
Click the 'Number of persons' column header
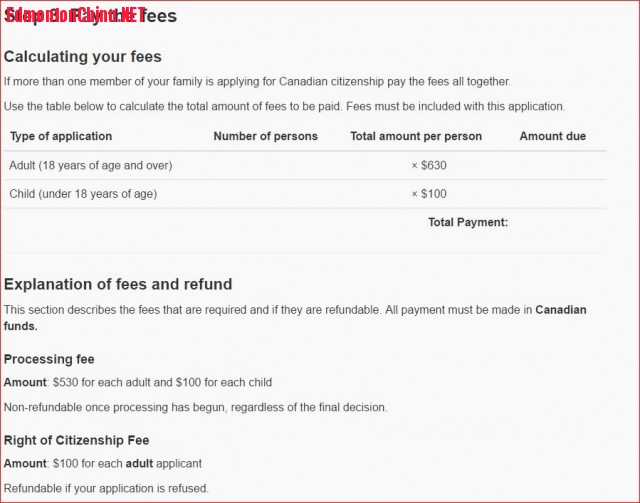pyautogui.click(x=265, y=136)
